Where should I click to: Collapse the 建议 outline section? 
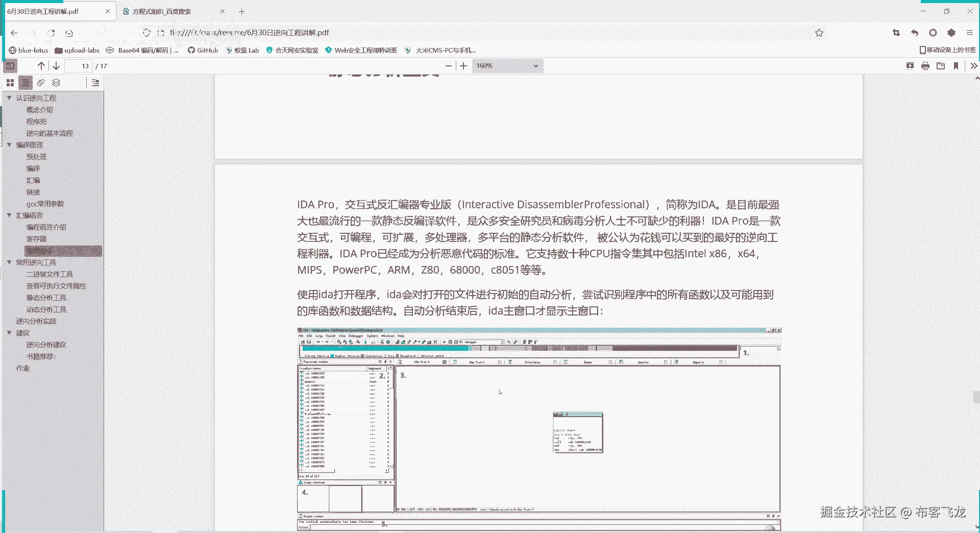click(x=9, y=332)
